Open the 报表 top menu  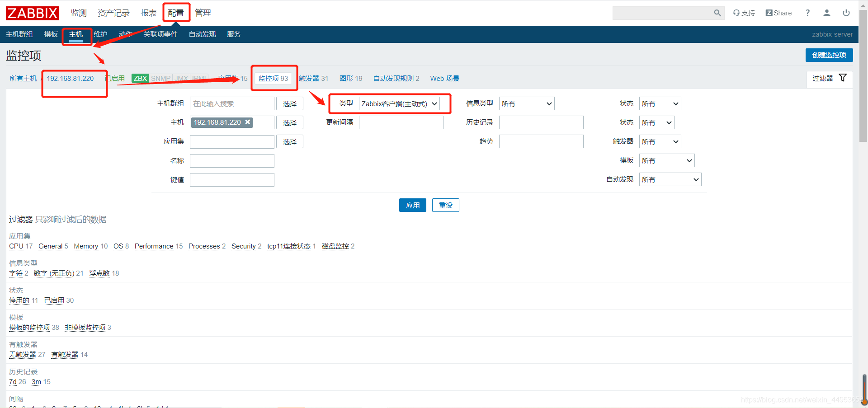tap(149, 13)
